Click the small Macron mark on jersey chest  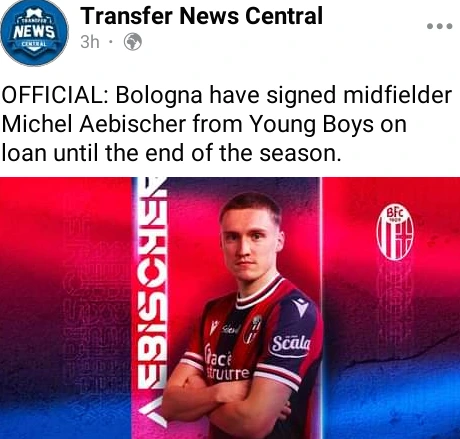pos(214,327)
